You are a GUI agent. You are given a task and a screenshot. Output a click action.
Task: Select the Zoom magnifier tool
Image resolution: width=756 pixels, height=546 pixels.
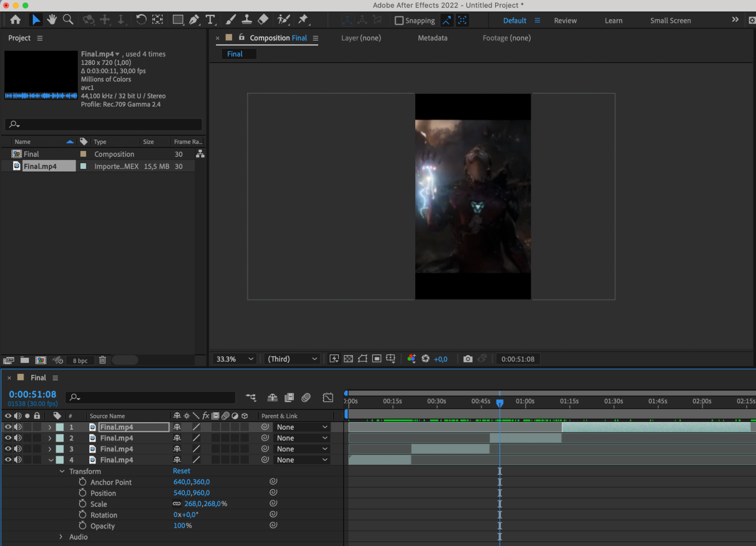pyautogui.click(x=68, y=20)
